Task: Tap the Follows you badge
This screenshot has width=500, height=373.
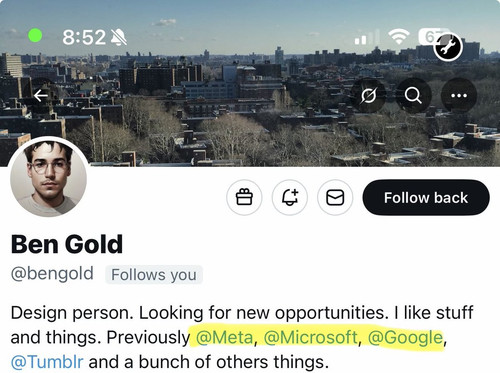Action: pyautogui.click(x=154, y=275)
